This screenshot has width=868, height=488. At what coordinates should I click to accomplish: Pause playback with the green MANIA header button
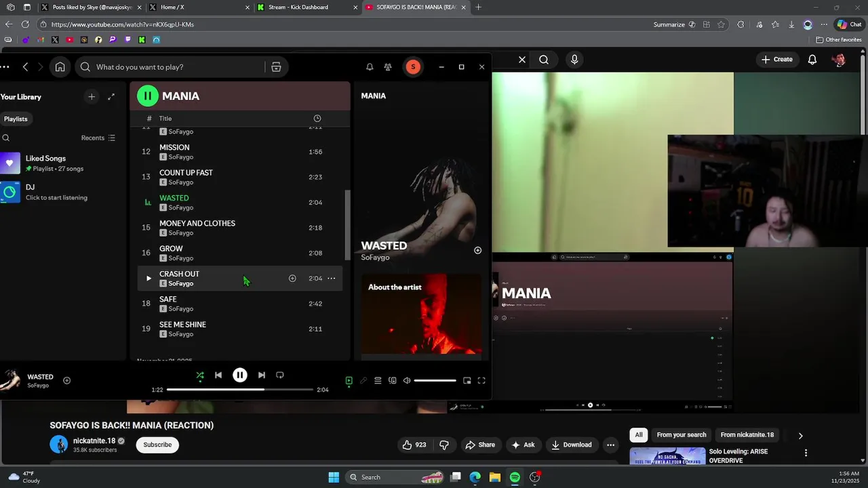pos(148,96)
